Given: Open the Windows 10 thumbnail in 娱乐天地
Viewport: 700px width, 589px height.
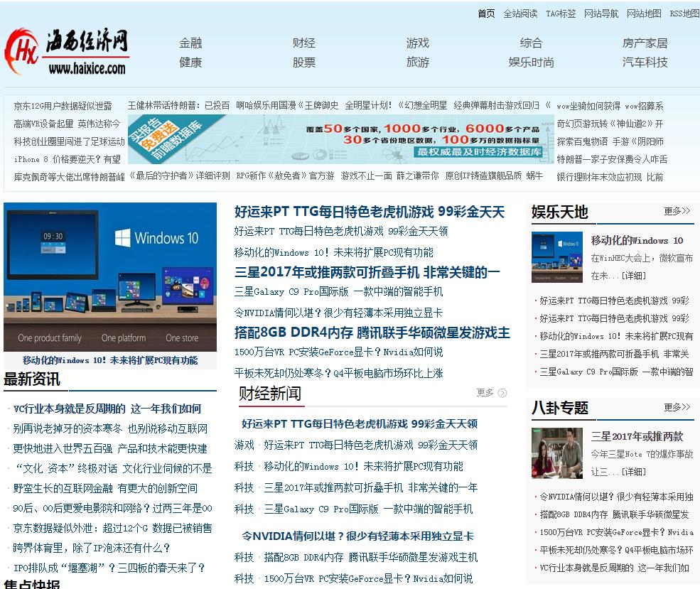Looking at the screenshot, I should (557, 257).
